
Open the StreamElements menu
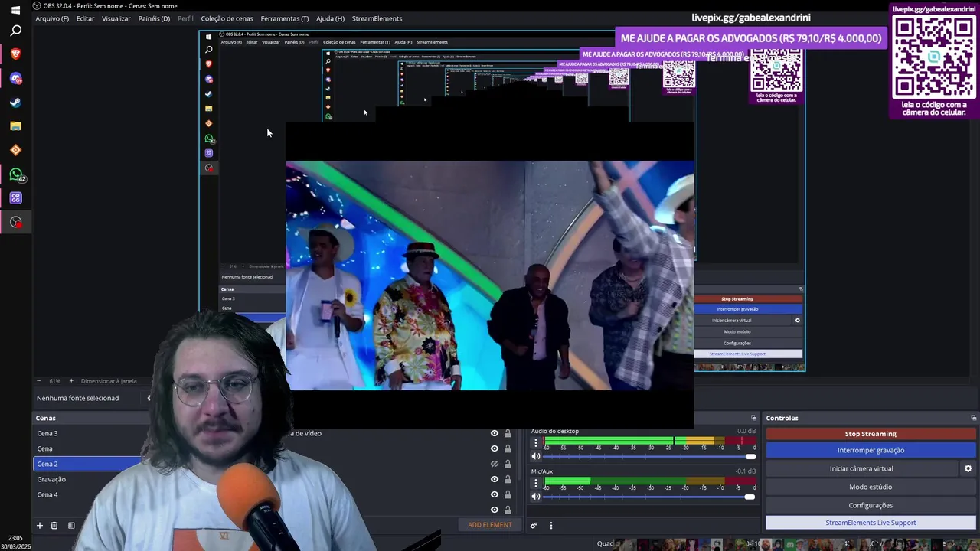tap(377, 18)
